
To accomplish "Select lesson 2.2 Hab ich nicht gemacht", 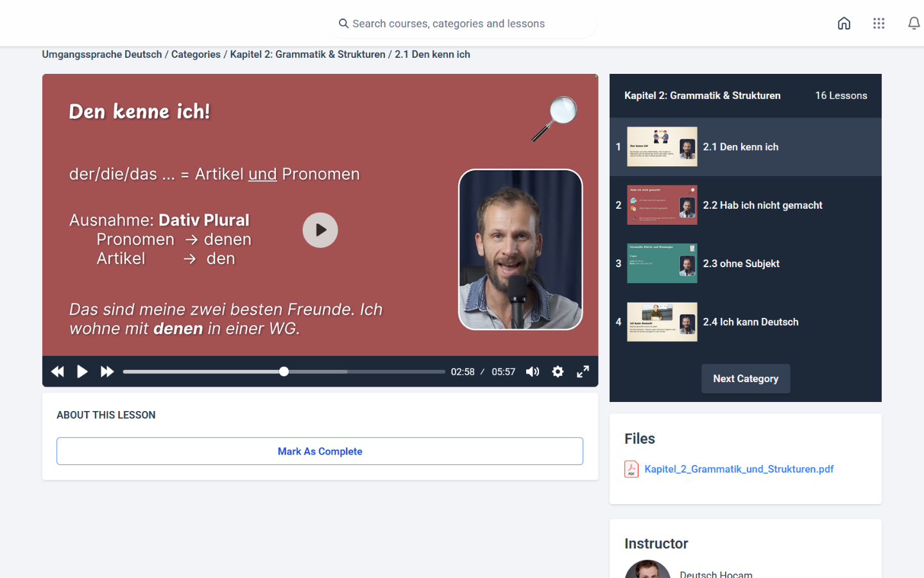I will tap(762, 206).
